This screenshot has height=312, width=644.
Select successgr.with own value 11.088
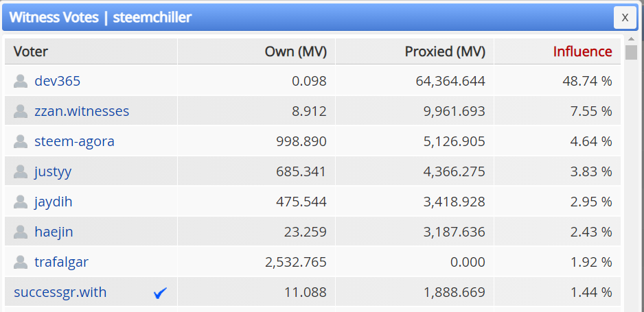pyautogui.click(x=306, y=292)
